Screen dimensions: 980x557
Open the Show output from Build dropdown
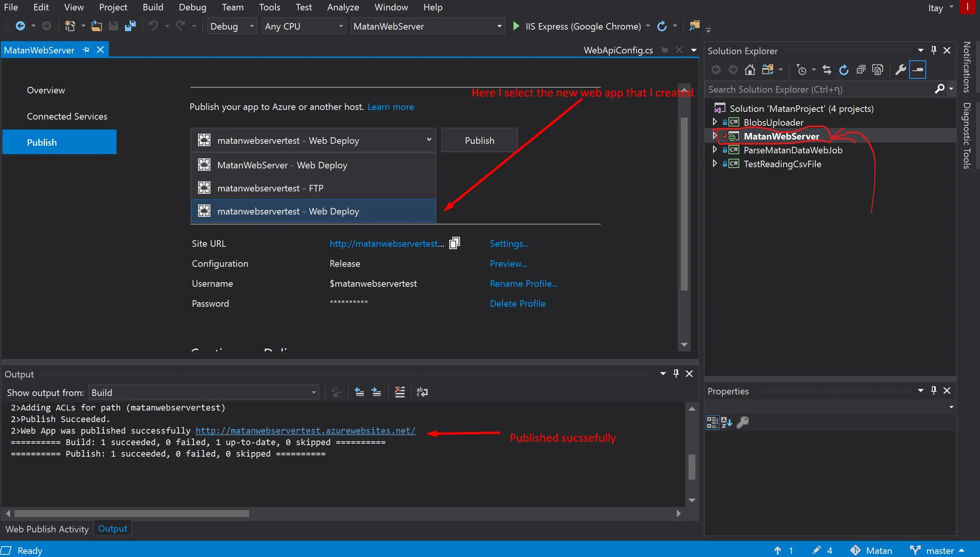(x=203, y=392)
